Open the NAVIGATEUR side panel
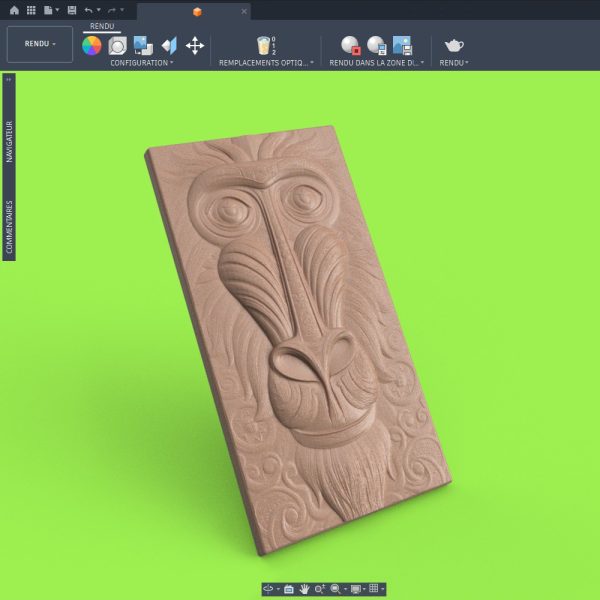The height and width of the screenshot is (600, 600). 10,142
